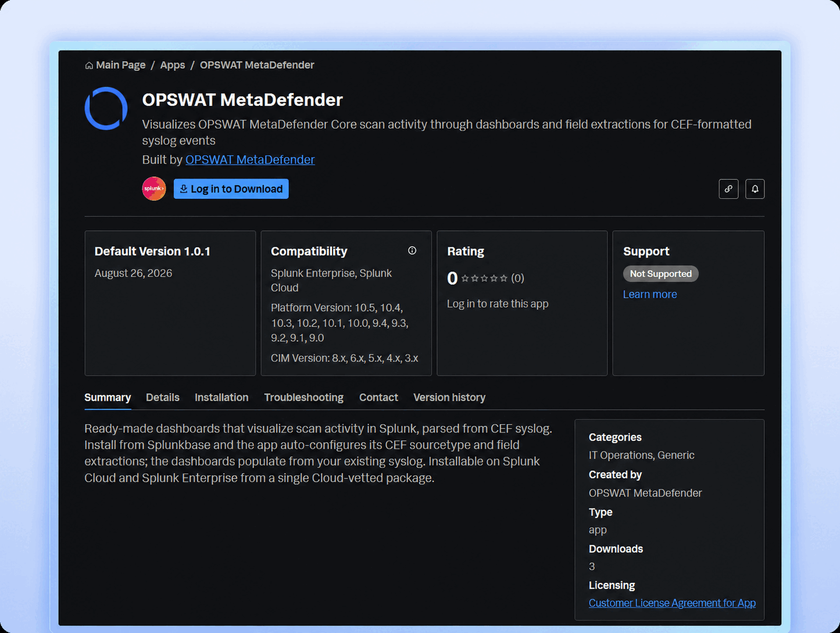
Task: Click the Not Supported badge
Action: coord(660,274)
